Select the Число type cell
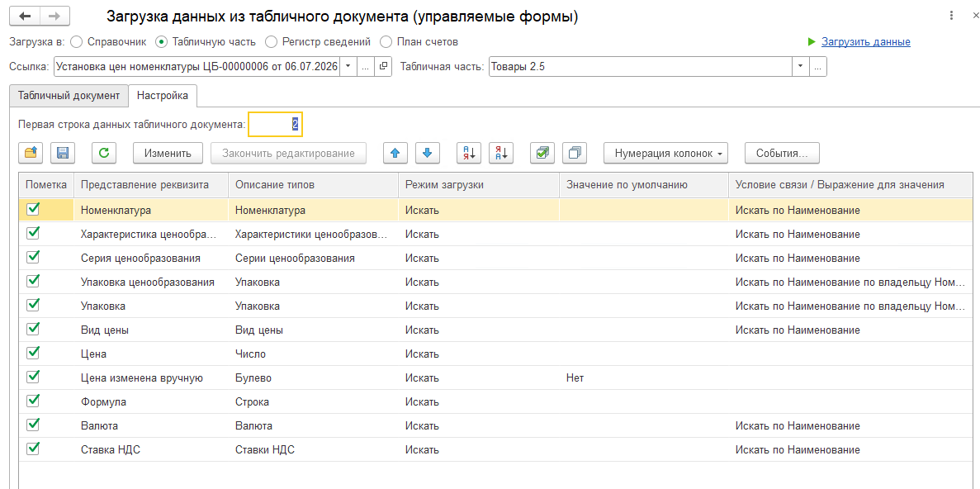This screenshot has height=489, width=980. [314, 354]
